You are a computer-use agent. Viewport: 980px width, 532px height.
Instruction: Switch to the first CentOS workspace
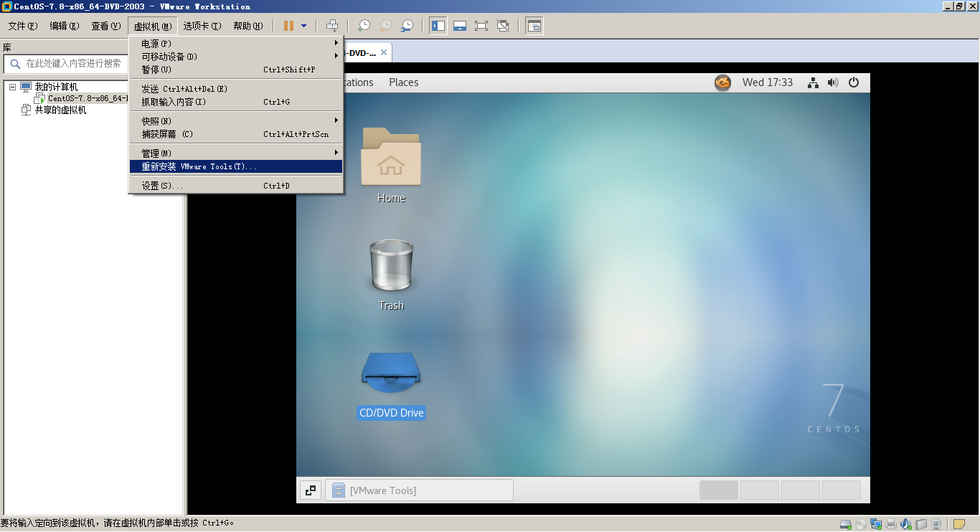point(719,490)
